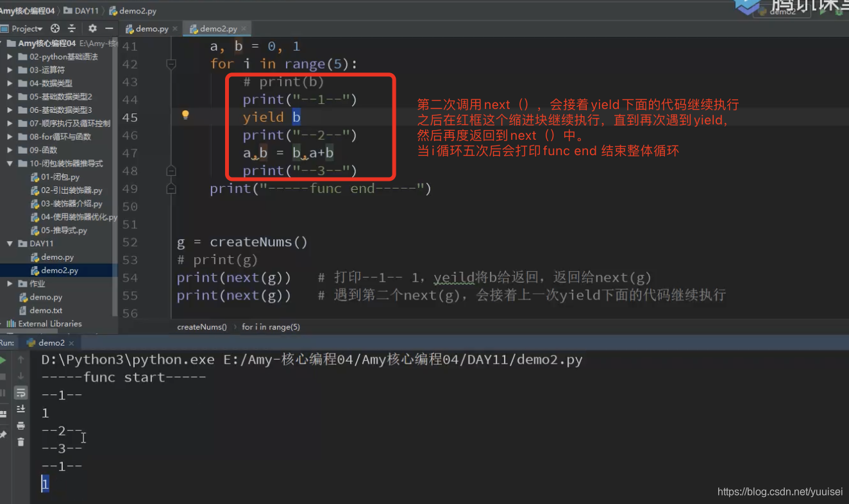This screenshot has height=504, width=849.
Task: Open 03-装饰器介绍.py file
Action: tap(67, 204)
